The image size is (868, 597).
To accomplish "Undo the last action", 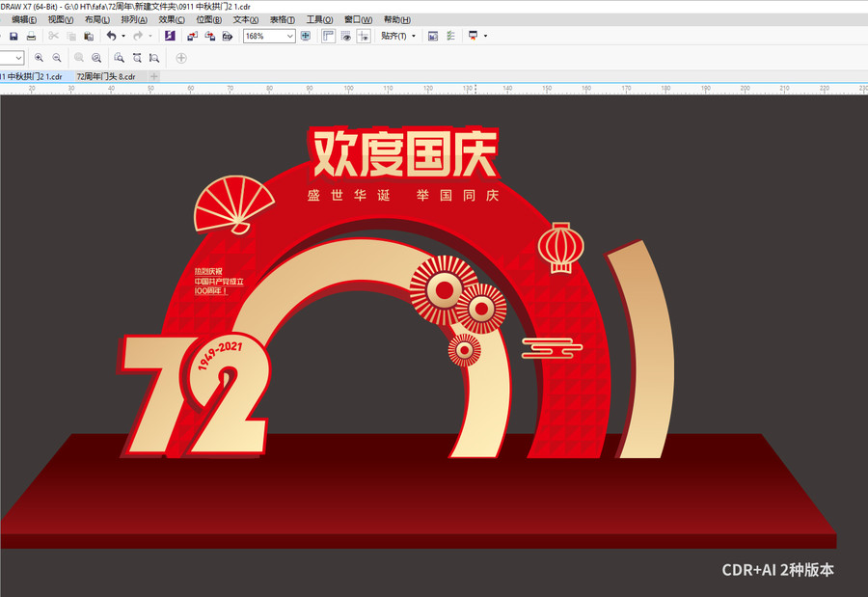I will 111,36.
